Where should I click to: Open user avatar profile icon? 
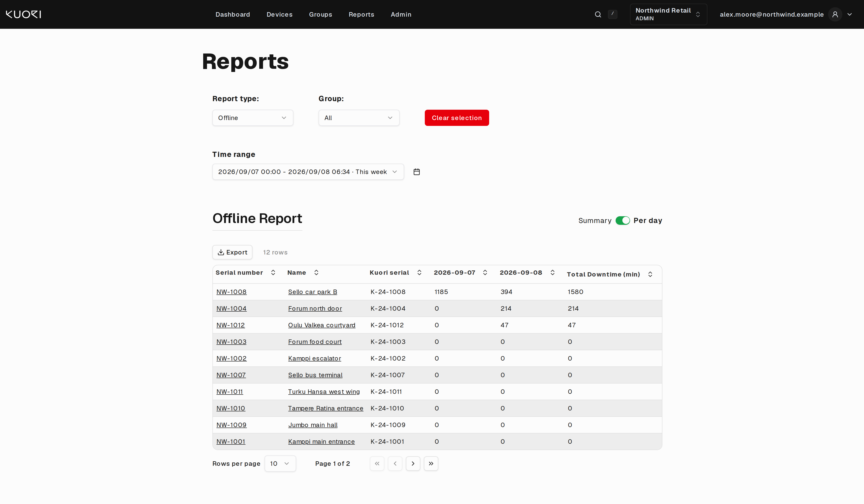(835, 14)
